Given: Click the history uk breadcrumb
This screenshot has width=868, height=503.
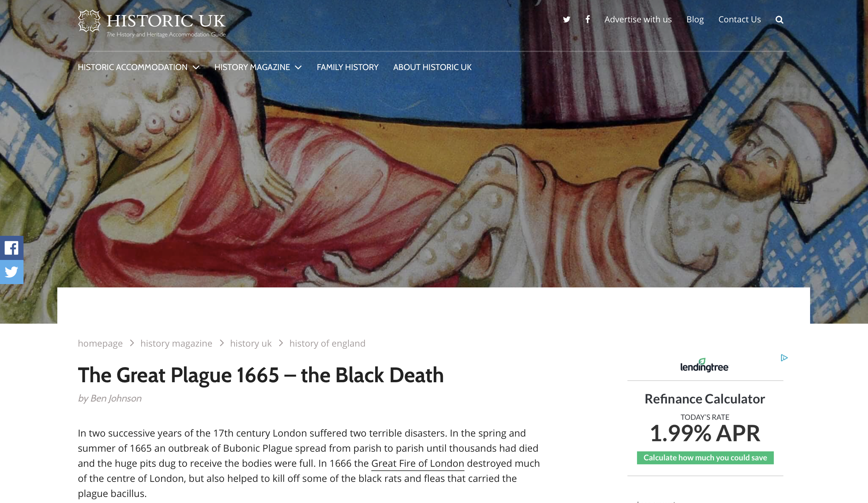Looking at the screenshot, I should [251, 343].
